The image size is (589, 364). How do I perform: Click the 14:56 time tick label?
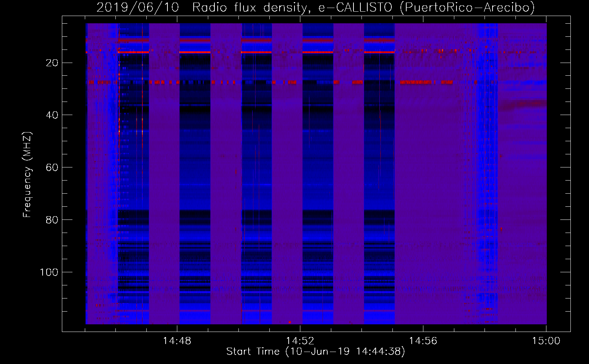[423, 341]
